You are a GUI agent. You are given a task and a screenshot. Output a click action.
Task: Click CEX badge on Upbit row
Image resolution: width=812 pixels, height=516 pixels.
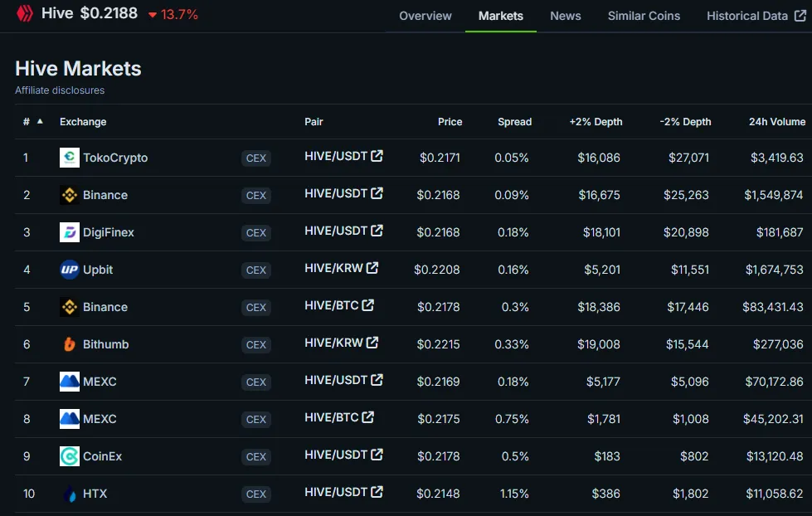pos(255,270)
